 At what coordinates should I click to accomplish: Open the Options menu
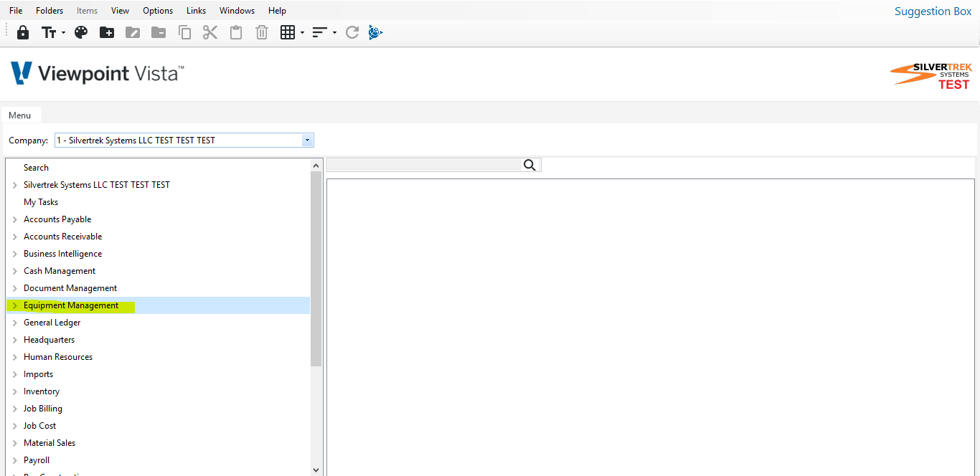click(158, 11)
